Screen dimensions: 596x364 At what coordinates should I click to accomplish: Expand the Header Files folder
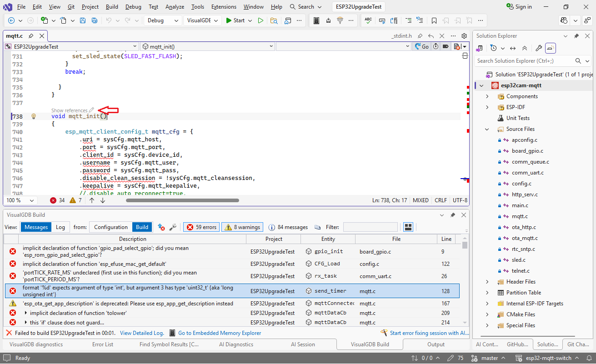487,282
